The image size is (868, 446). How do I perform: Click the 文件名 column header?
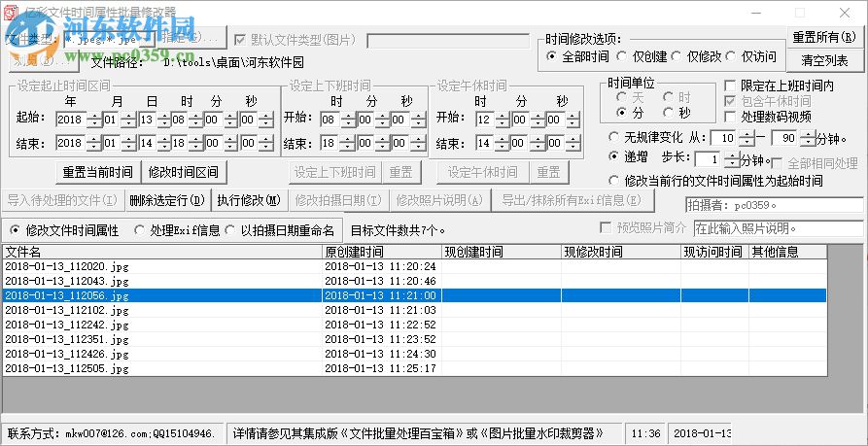(162, 252)
